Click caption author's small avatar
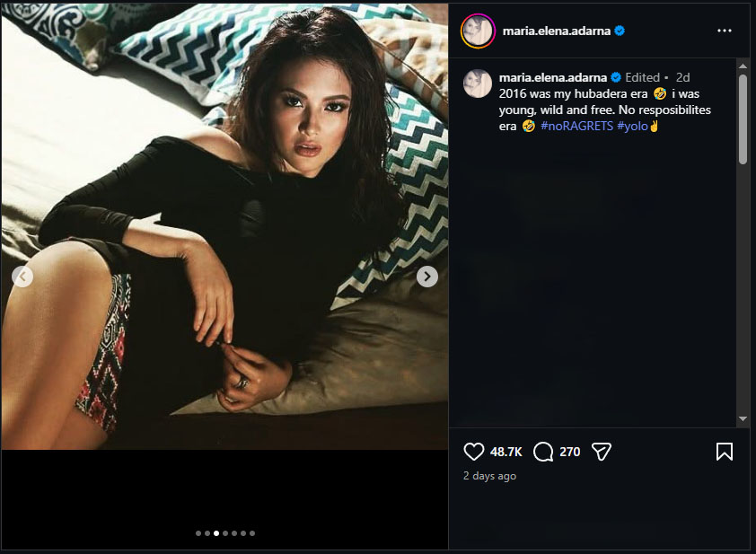This screenshot has width=756, height=554. [476, 84]
